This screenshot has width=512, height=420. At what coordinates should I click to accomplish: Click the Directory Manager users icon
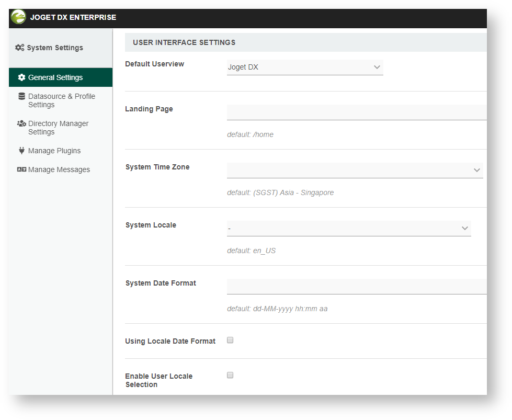tap(21, 123)
